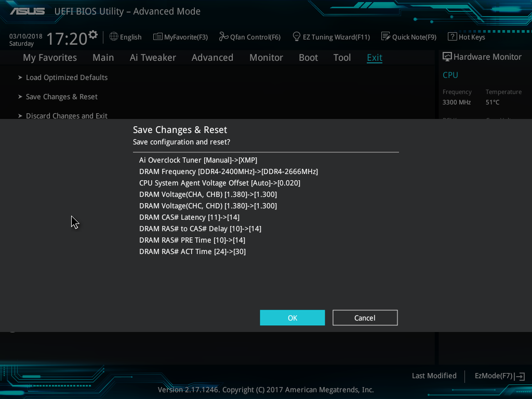Click the Qfan Control fan icon
This screenshot has height=399, width=532.
(x=223, y=37)
